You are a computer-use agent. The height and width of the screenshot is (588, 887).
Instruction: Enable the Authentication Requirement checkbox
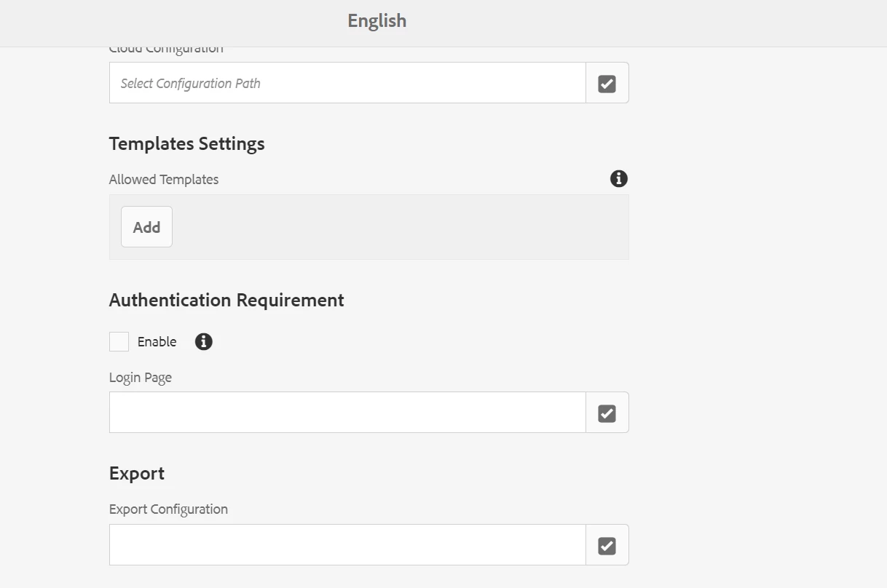119,341
